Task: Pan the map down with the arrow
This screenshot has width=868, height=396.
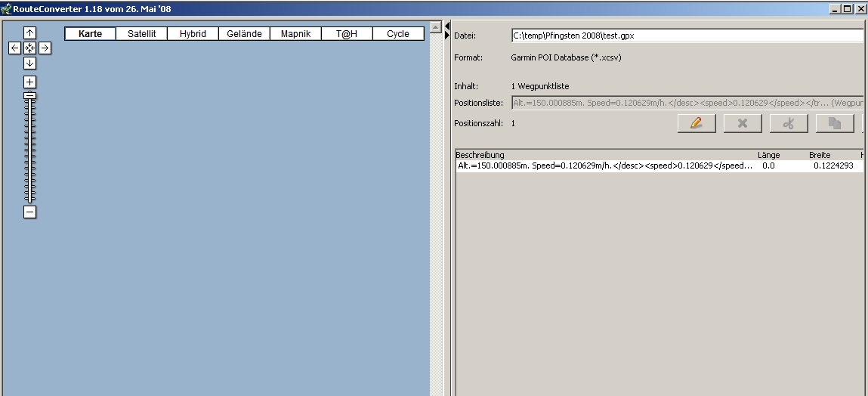Action: [29, 63]
